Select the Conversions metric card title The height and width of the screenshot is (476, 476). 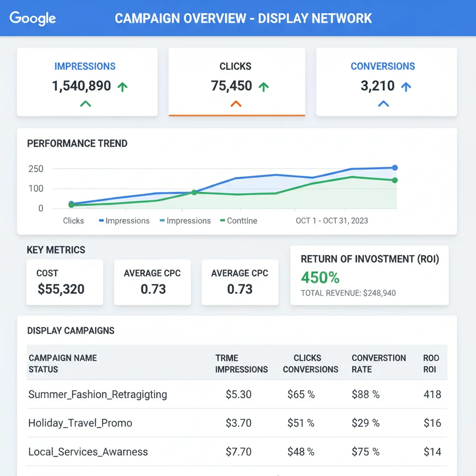coord(383,66)
